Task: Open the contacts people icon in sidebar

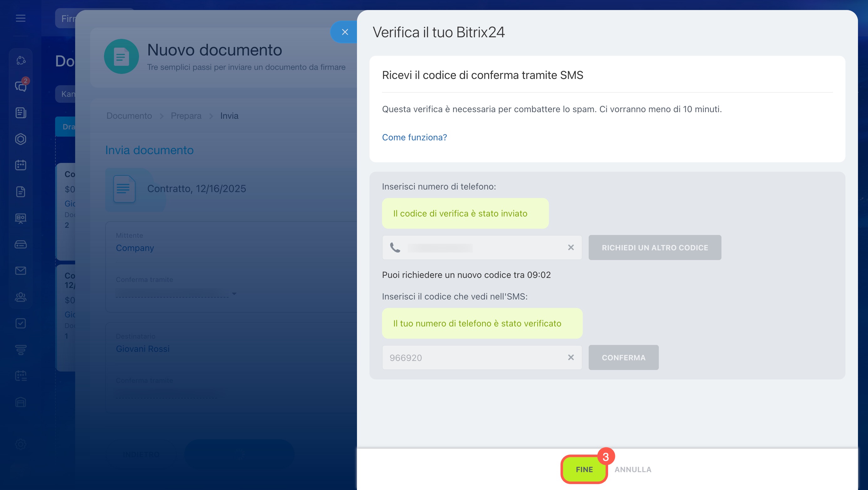Action: [21, 297]
